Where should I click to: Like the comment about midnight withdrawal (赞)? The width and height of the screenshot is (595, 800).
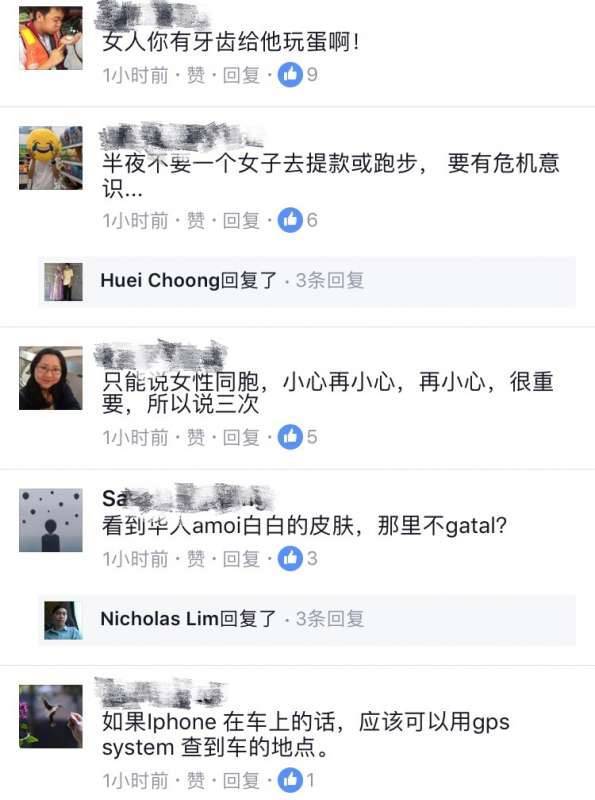click(x=195, y=221)
